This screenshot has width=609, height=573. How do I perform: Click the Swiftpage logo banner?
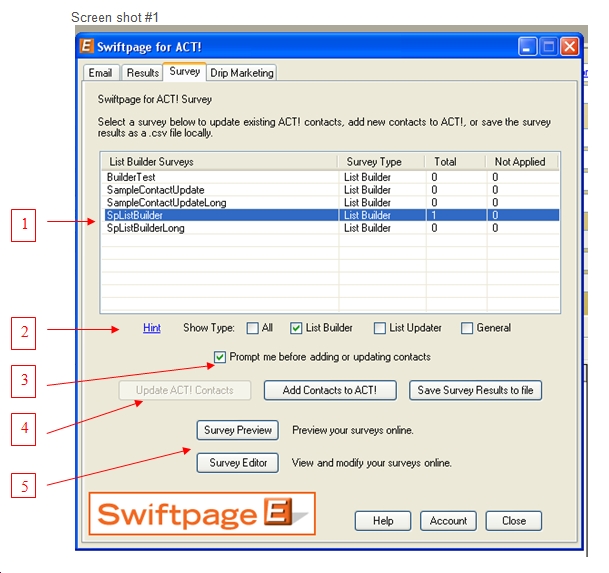pyautogui.click(x=202, y=514)
